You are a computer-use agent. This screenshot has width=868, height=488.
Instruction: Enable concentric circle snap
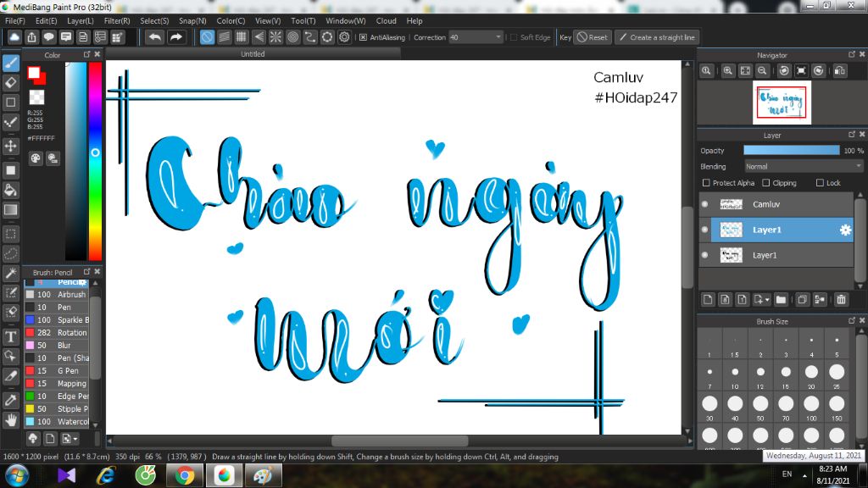[x=292, y=37]
